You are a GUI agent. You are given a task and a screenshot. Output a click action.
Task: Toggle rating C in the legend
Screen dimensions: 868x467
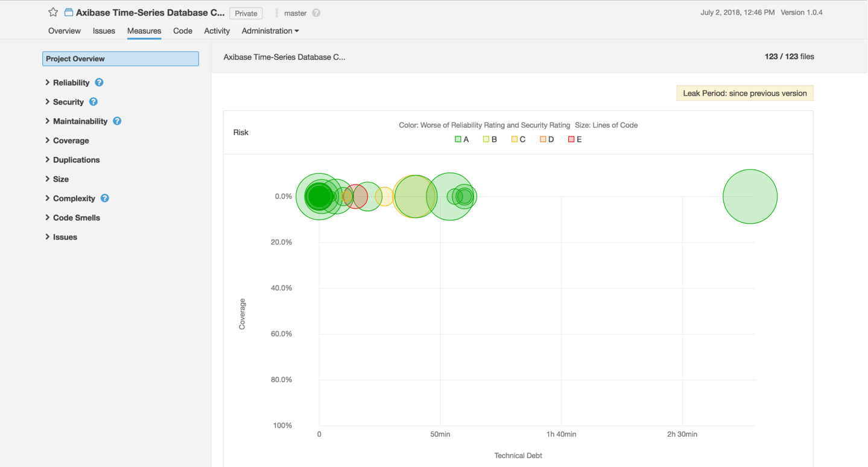click(x=518, y=139)
